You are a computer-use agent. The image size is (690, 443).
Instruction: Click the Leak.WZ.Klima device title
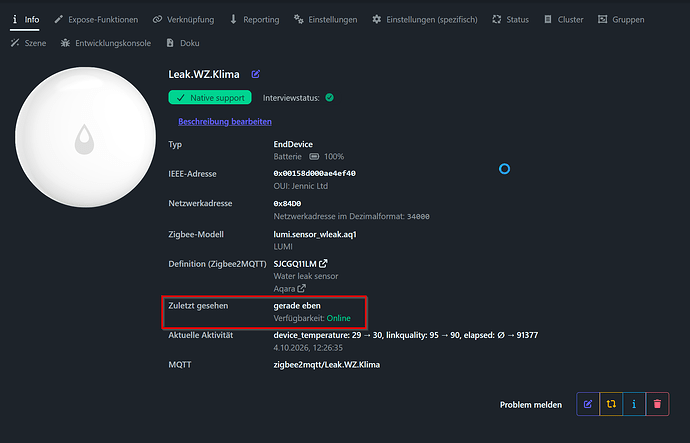[204, 74]
